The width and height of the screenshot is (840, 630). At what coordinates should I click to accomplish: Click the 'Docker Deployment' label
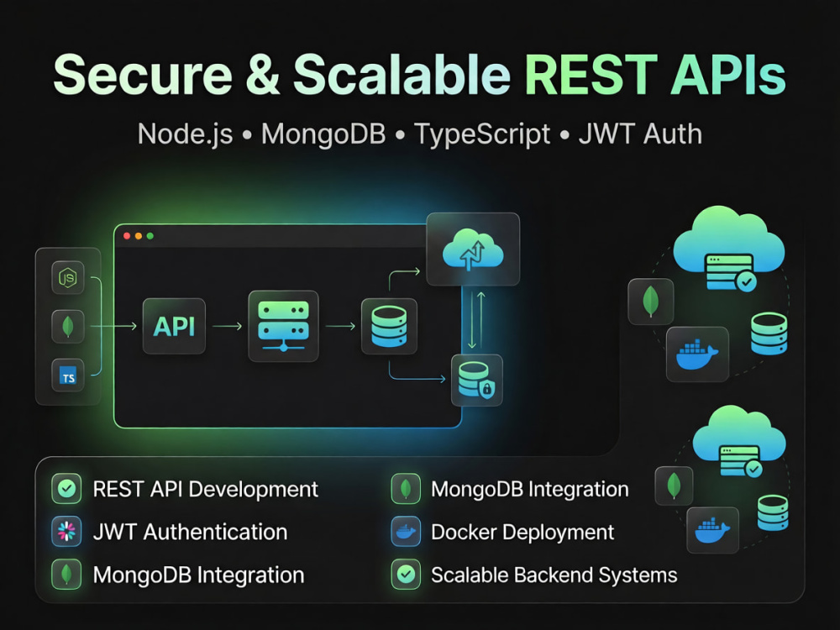coord(522,533)
